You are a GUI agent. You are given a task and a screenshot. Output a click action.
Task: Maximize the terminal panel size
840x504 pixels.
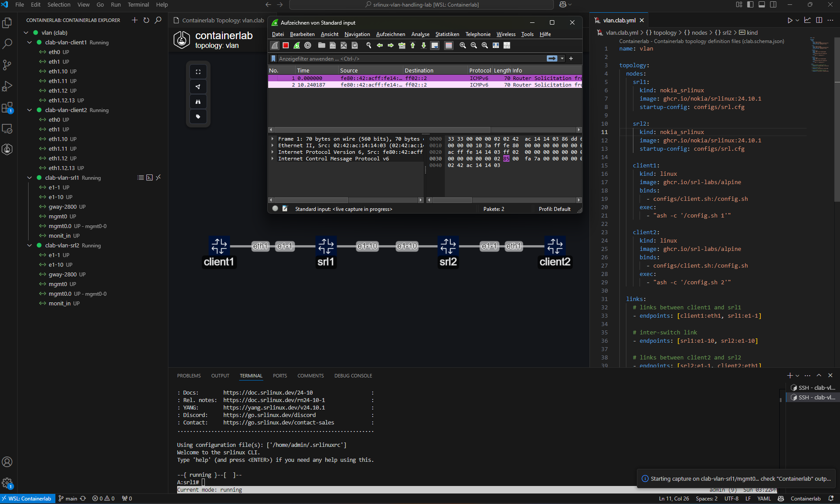(819, 375)
